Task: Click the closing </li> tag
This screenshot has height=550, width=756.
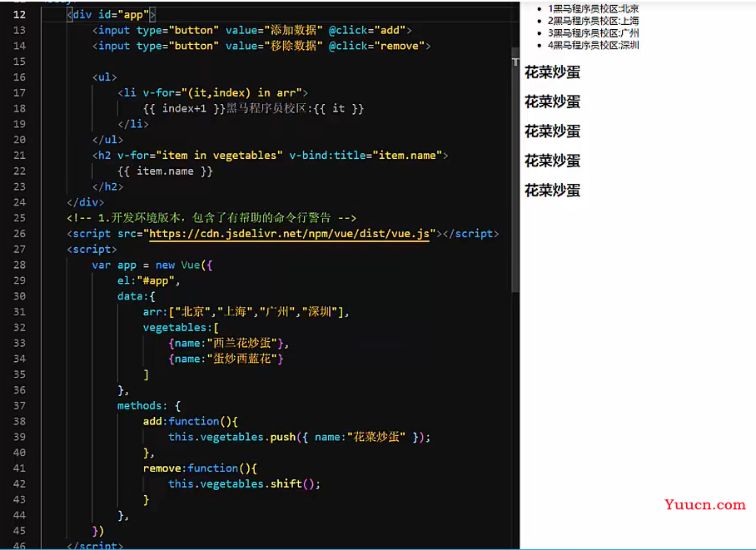Action: pos(133,124)
